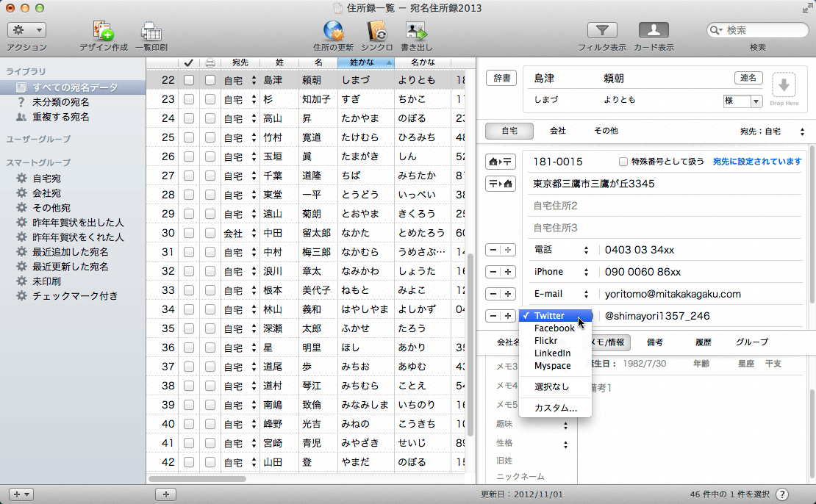Click the 一覧印刷 printer icon
Screen dimensions: 816x504
[x=151, y=31]
